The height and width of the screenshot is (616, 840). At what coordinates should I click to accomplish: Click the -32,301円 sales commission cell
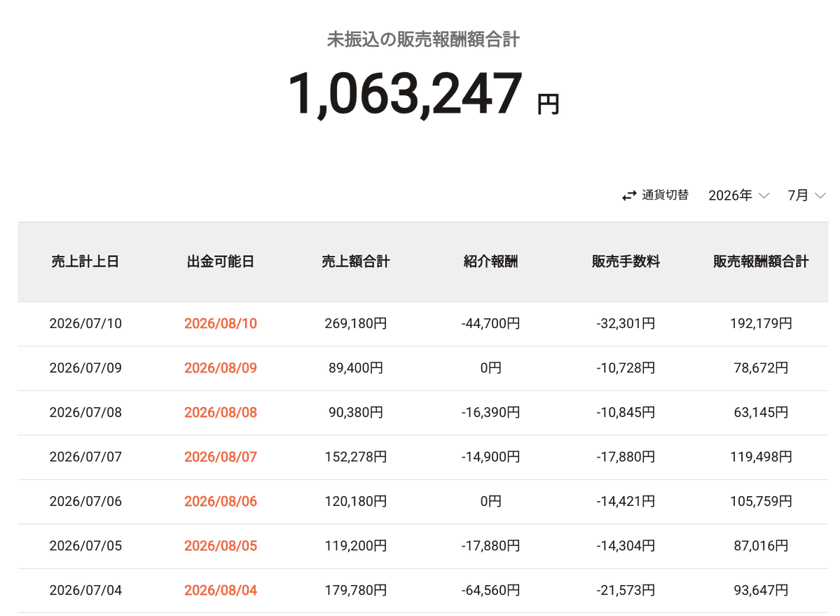click(x=626, y=324)
